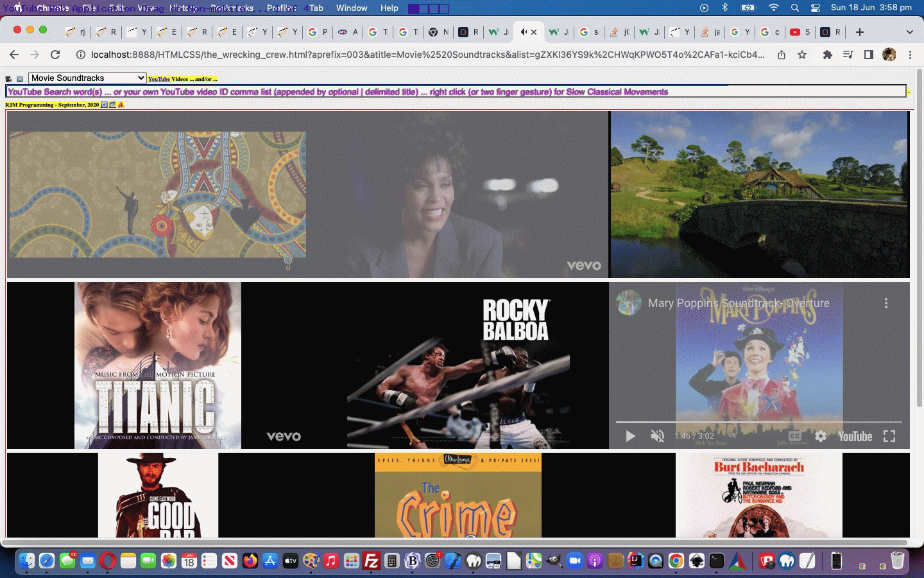Open Wi-Fi status menu
This screenshot has height=578, width=924.
pyautogui.click(x=774, y=8)
